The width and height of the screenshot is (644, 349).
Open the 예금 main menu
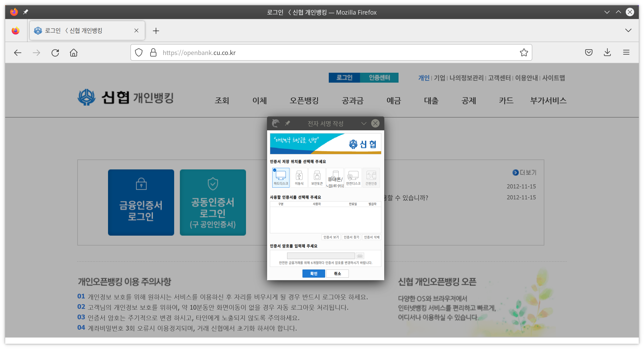coord(394,101)
